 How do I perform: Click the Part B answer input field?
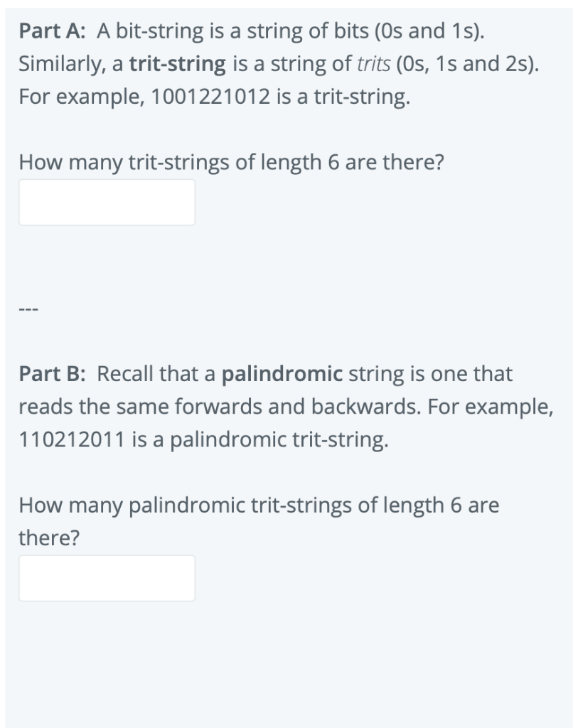(x=107, y=578)
